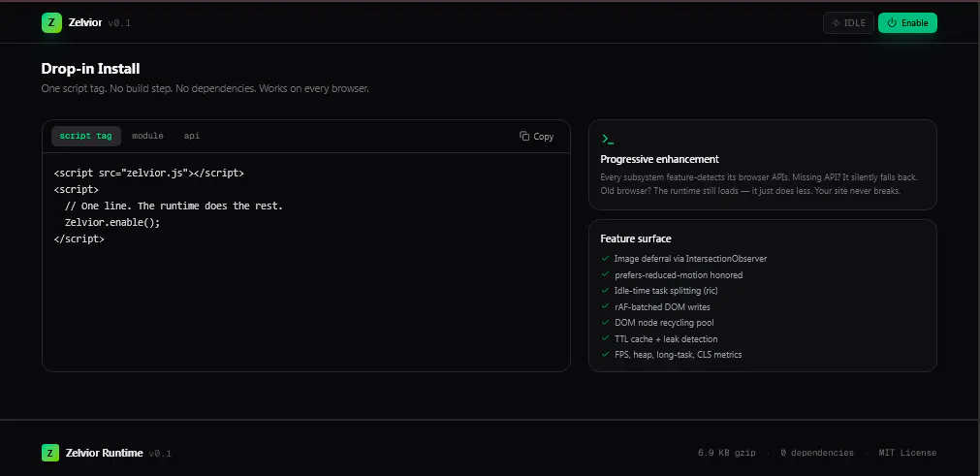Click the Progressive enhancement card title

pyautogui.click(x=659, y=159)
